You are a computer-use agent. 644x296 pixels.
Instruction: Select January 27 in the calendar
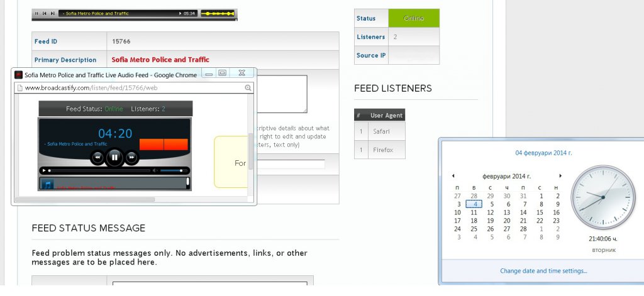point(458,196)
